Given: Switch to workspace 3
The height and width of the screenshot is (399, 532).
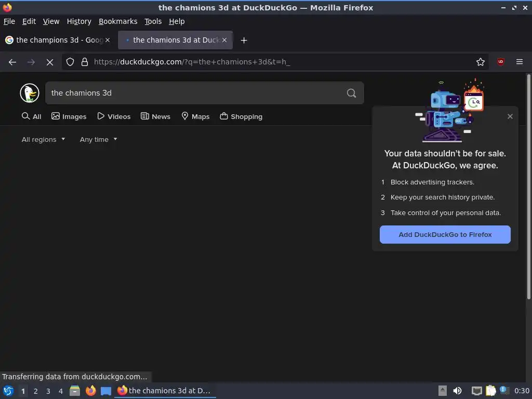Looking at the screenshot, I should pyautogui.click(x=48, y=391).
